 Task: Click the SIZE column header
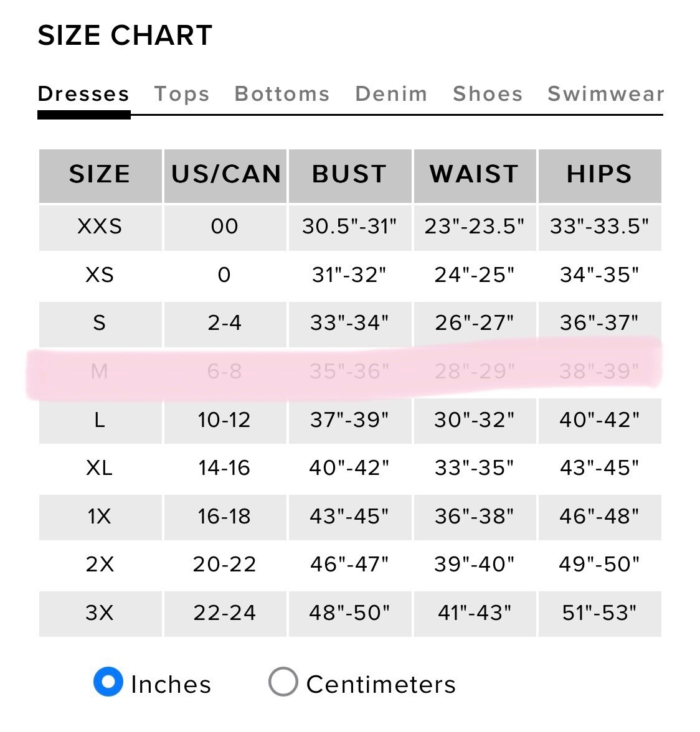pos(100,174)
